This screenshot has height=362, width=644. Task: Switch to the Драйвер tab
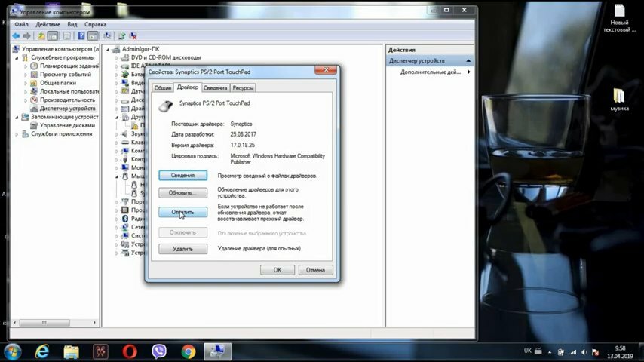pyautogui.click(x=187, y=87)
